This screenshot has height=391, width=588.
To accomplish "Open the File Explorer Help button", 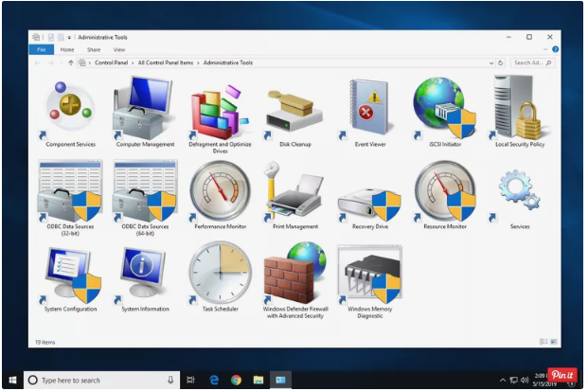I will (x=555, y=49).
